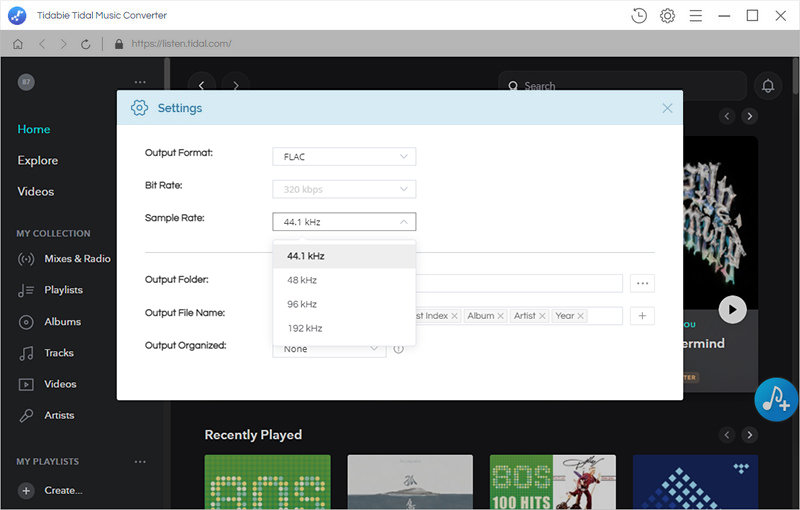The width and height of the screenshot is (800, 510).
Task: Open Playlists in My Collection
Action: click(50, 290)
